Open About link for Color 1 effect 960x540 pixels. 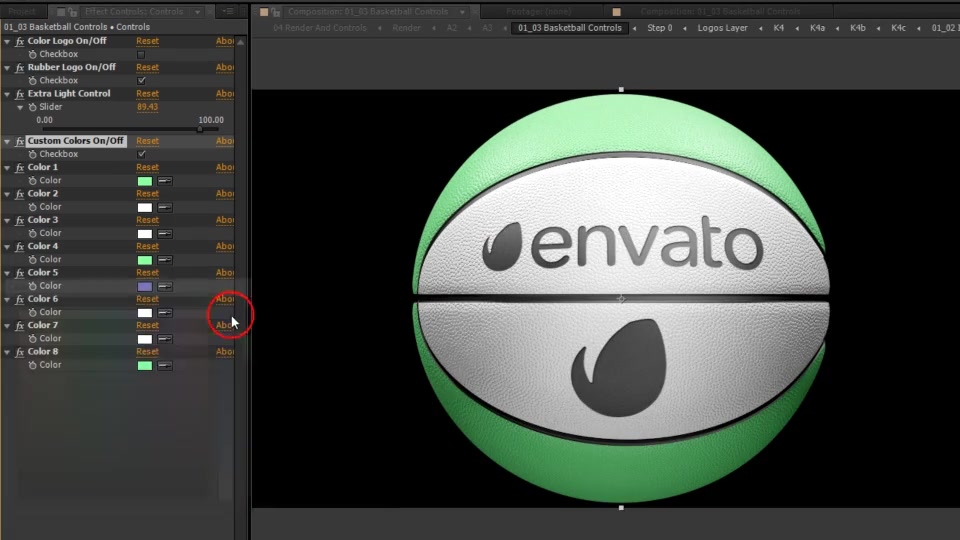pos(225,167)
